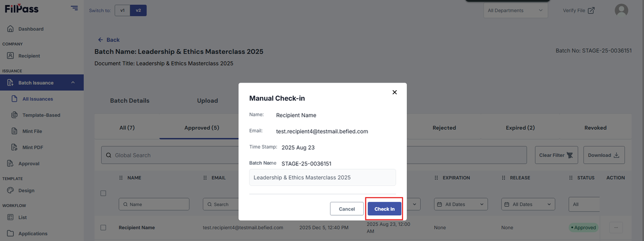Click Cancel in Manual Check-in

pos(347,209)
